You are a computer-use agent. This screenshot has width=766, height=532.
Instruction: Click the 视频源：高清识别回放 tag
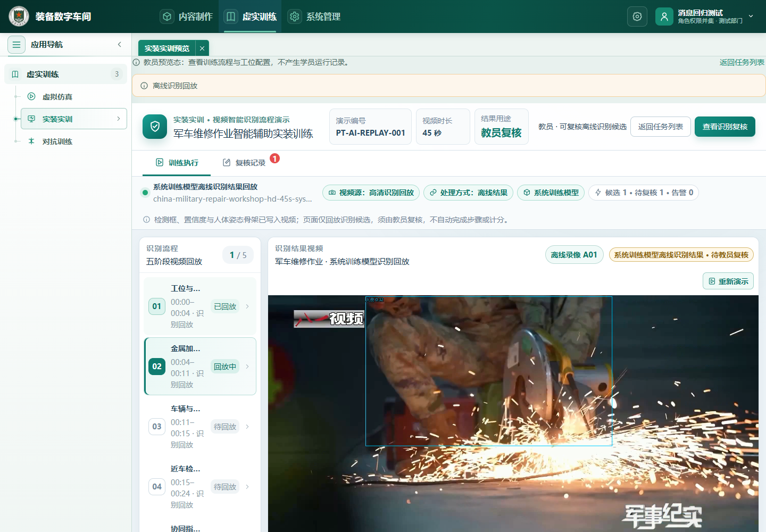click(x=371, y=193)
